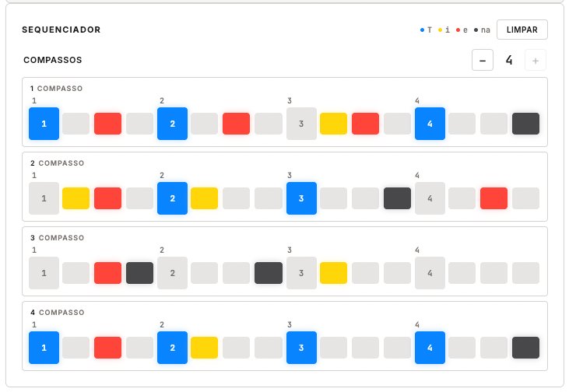Toggle beat 1 step in compasso 1

44,124
